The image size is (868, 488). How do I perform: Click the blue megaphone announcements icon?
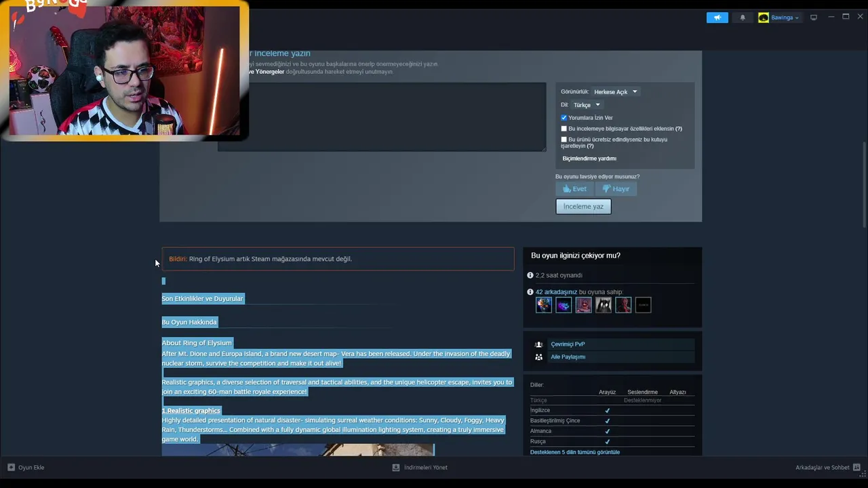pyautogui.click(x=717, y=18)
